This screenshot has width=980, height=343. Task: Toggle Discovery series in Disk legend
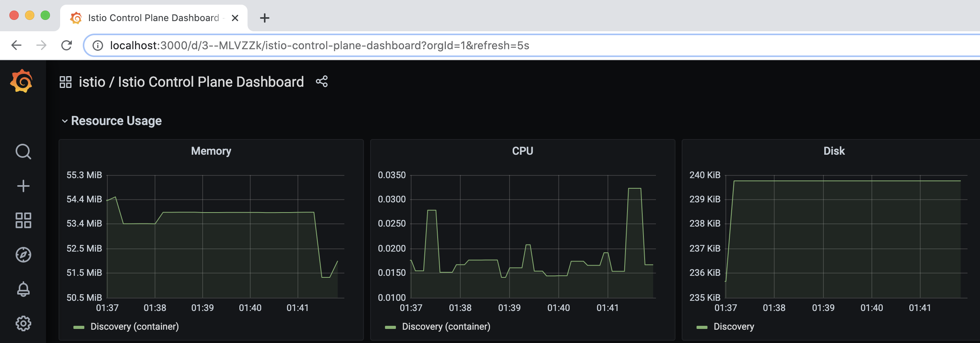[x=734, y=327]
